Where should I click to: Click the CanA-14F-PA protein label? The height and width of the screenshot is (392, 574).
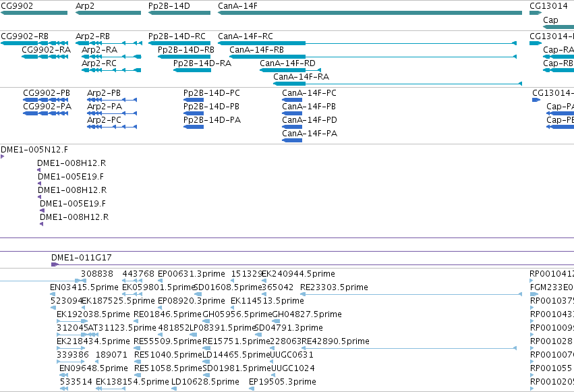pos(310,134)
